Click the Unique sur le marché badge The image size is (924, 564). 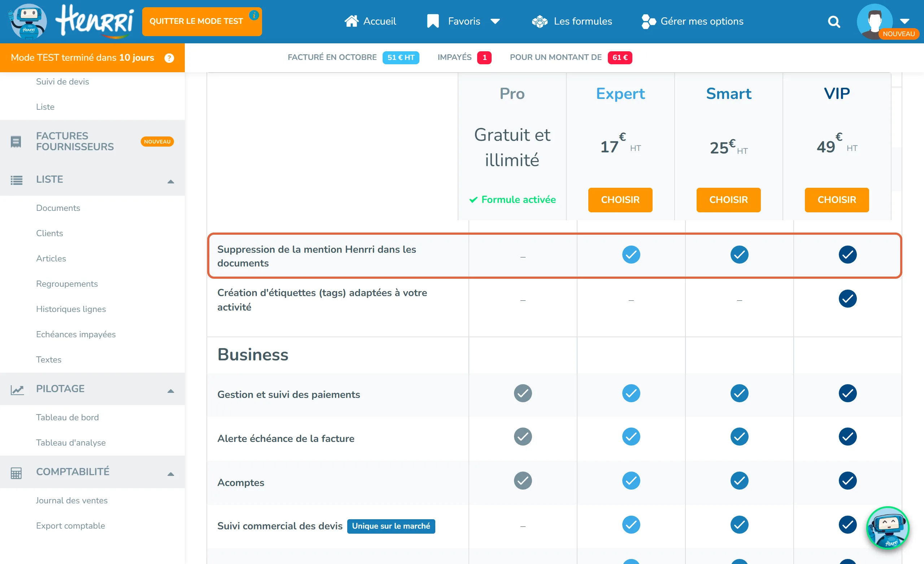391,526
